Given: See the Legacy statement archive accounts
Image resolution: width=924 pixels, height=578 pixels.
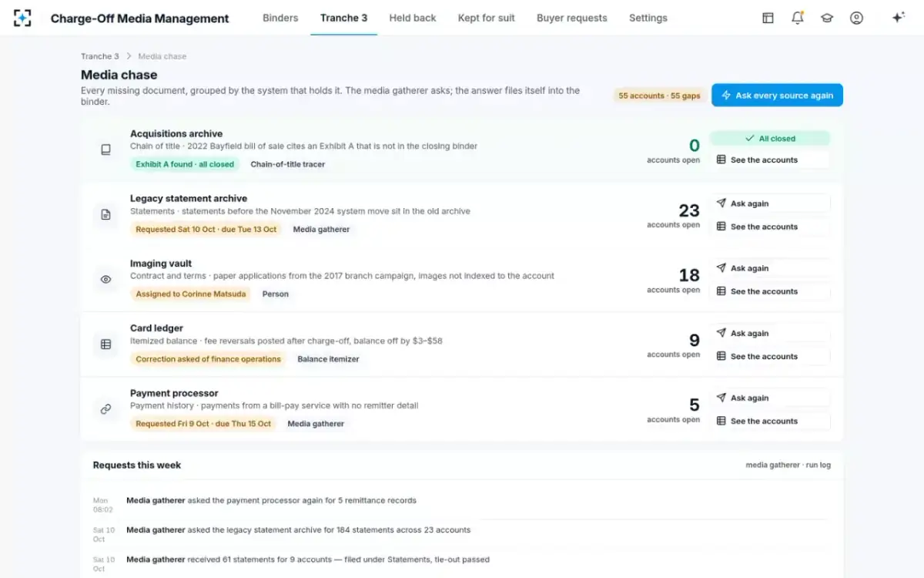Looking at the screenshot, I should click(770, 227).
